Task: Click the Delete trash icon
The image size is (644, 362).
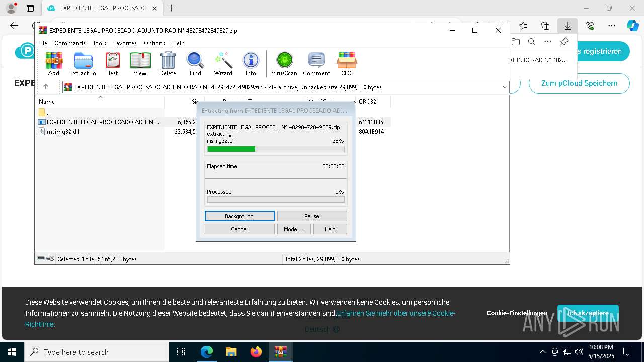Action: (168, 64)
